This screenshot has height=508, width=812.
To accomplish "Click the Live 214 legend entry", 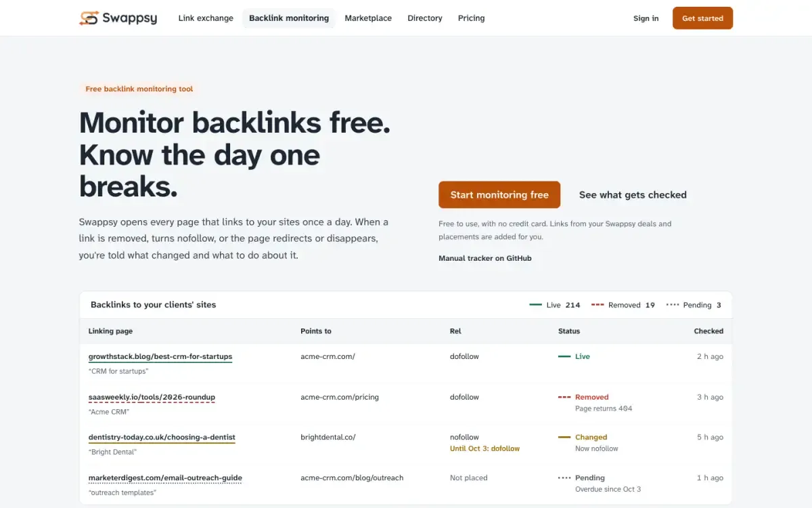I will pyautogui.click(x=555, y=305).
